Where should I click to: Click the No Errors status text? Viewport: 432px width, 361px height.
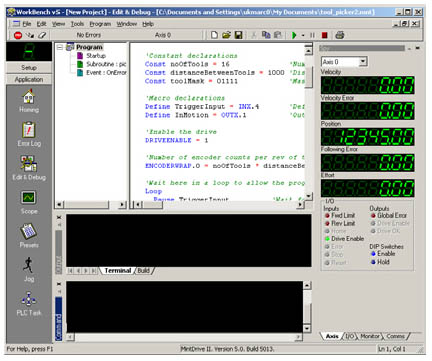click(88, 35)
